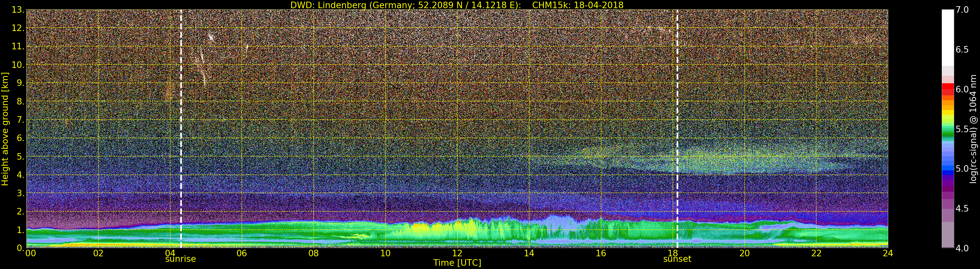
Task: Click the '10.' tick on the height axis
Action: point(18,65)
